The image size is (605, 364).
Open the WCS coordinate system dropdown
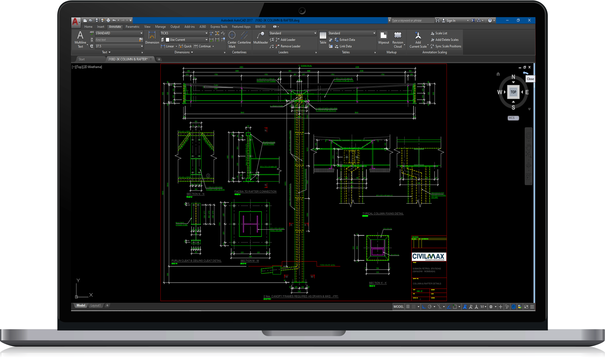coord(513,118)
